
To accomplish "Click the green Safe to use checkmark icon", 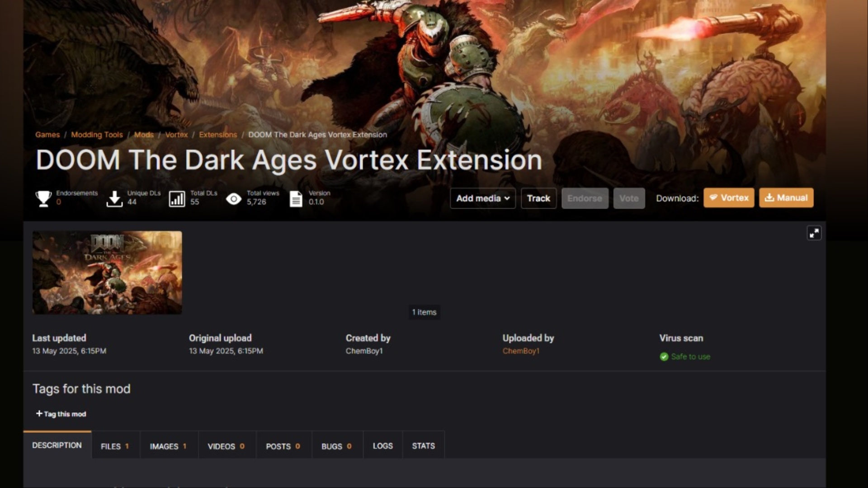I will tap(664, 357).
